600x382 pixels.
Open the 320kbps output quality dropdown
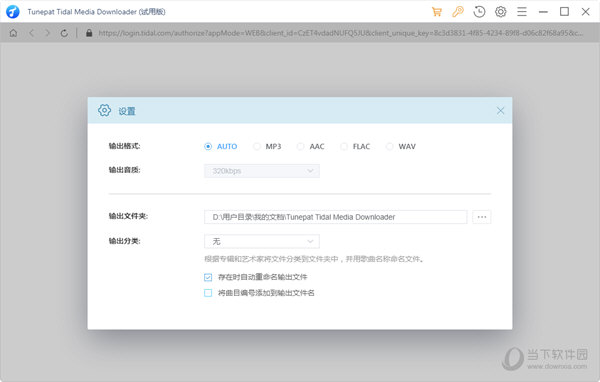click(x=262, y=171)
